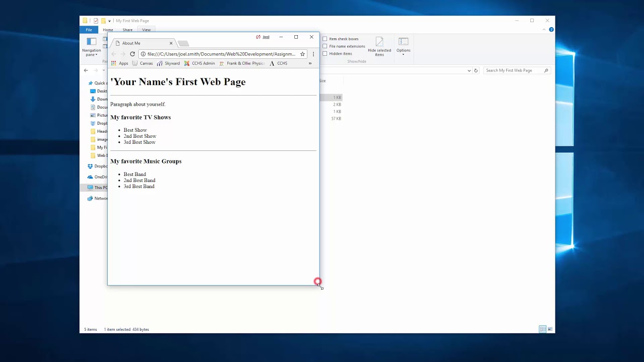Open File Explorer help icon
The width and height of the screenshot is (644, 362).
(x=551, y=30)
